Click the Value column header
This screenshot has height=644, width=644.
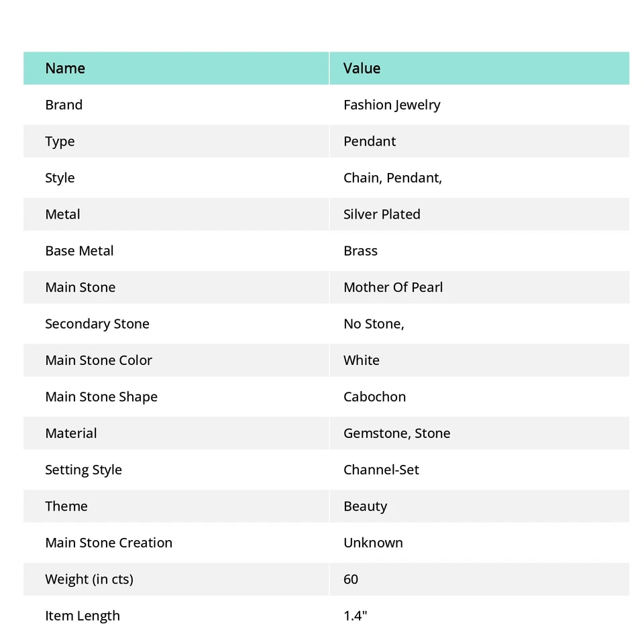click(362, 68)
